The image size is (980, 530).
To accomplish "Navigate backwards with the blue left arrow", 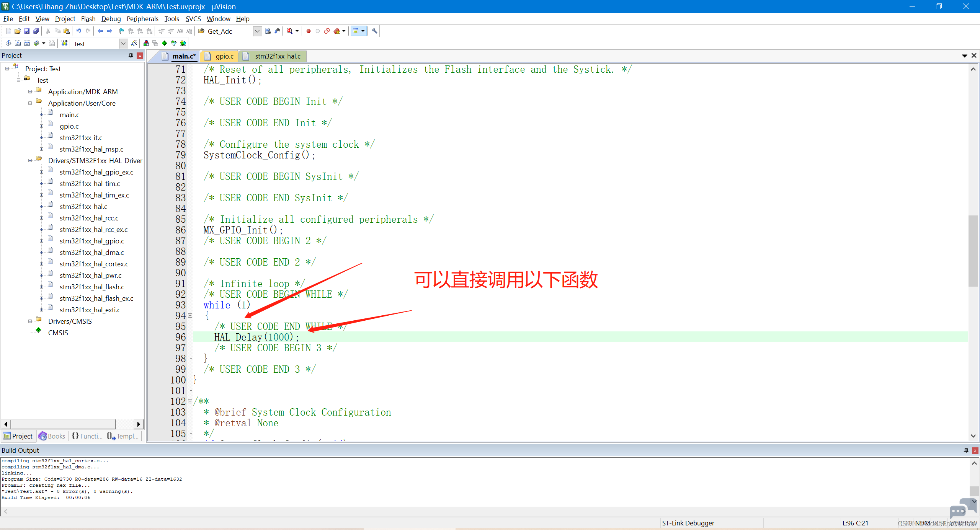I will tap(100, 31).
